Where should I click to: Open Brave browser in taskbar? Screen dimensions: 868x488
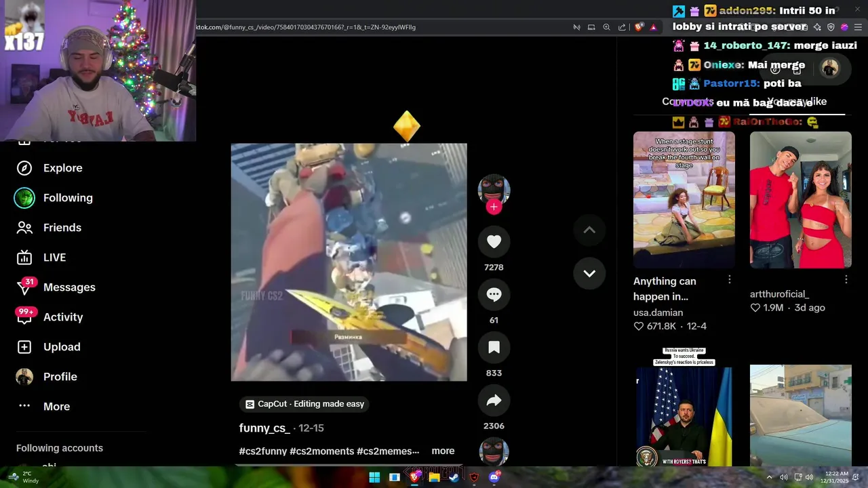pyautogui.click(x=414, y=477)
